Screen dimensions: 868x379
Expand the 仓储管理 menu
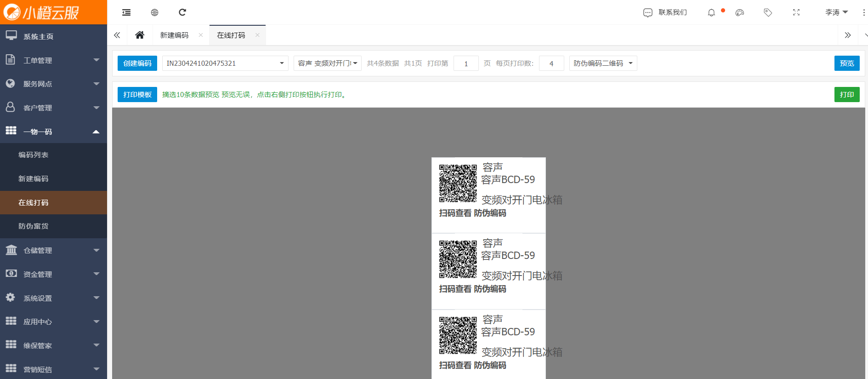(53, 250)
